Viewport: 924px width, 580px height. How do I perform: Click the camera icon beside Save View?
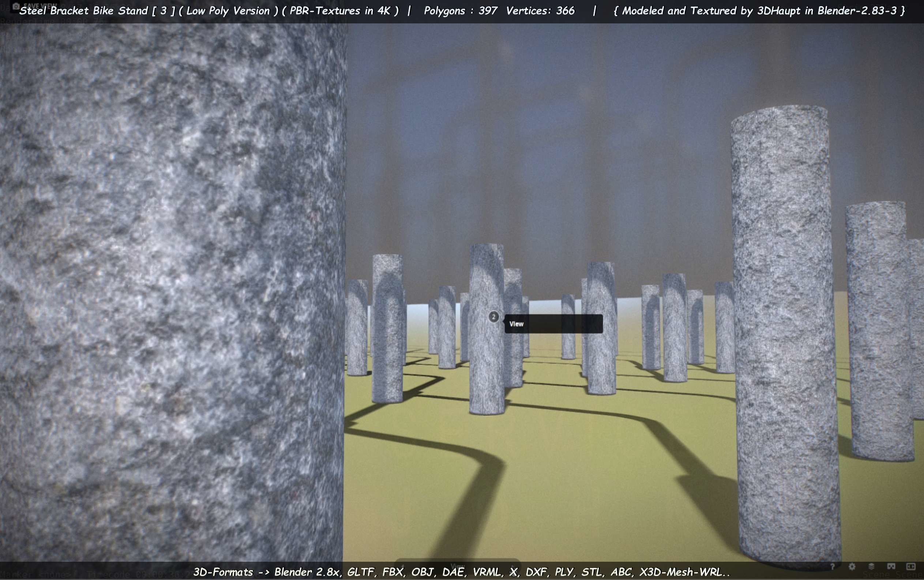click(16, 6)
